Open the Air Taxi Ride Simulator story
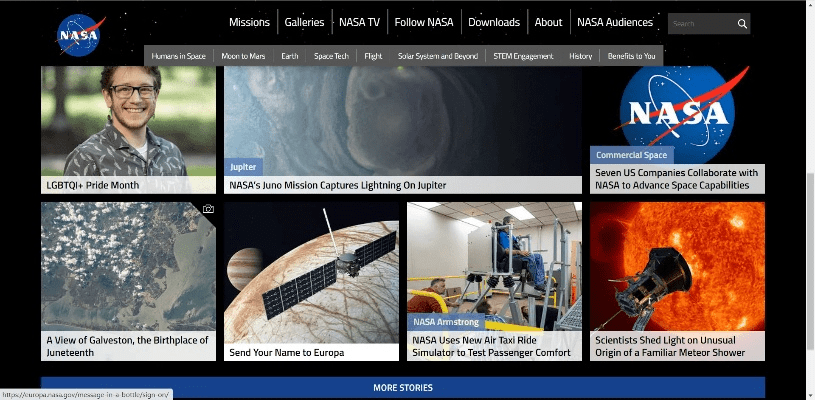 (x=492, y=346)
